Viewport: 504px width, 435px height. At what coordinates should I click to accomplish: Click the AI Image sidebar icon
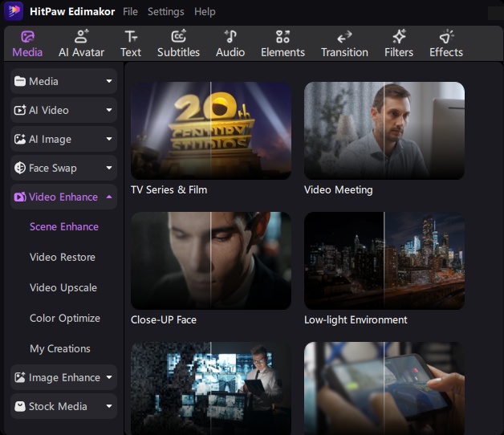[x=20, y=139]
